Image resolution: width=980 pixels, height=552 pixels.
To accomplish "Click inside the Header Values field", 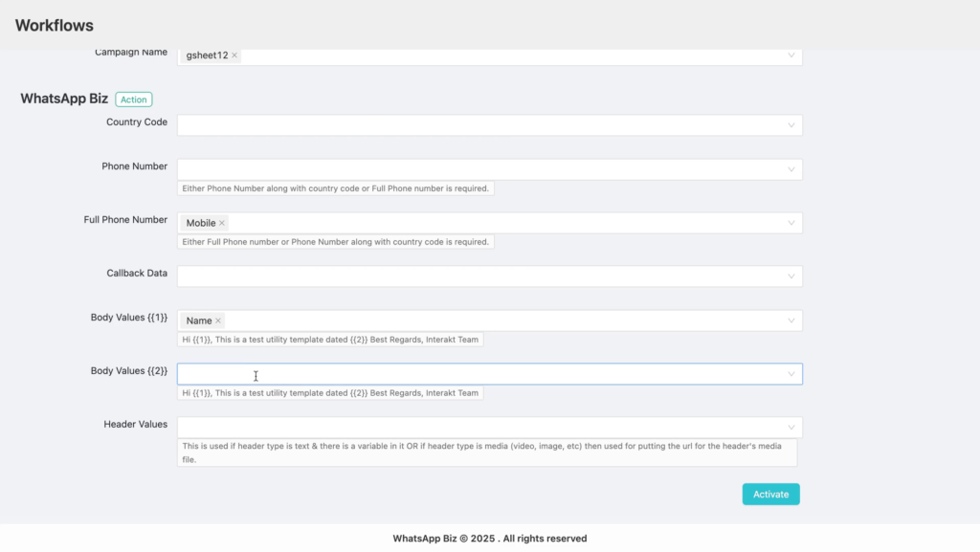I will (x=489, y=428).
